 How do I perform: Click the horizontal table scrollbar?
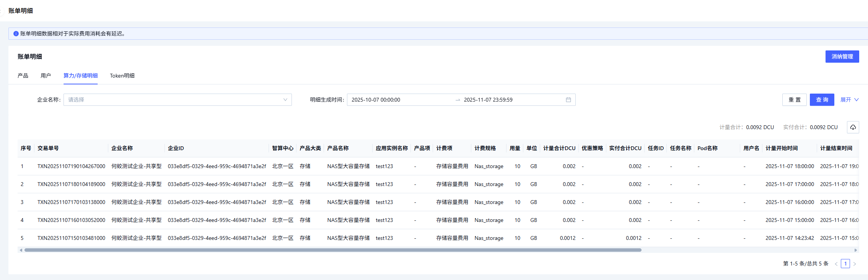click(x=333, y=250)
